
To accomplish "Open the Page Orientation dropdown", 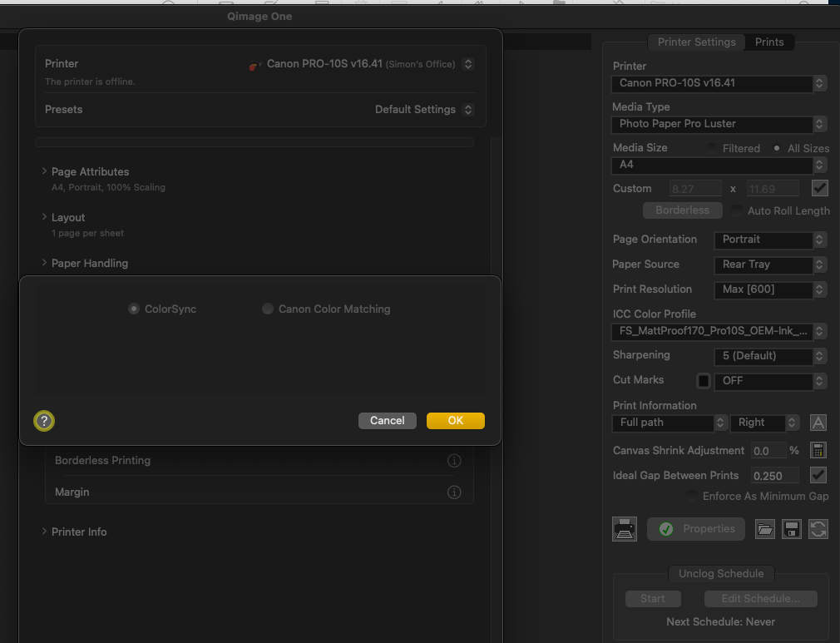I will (x=770, y=240).
